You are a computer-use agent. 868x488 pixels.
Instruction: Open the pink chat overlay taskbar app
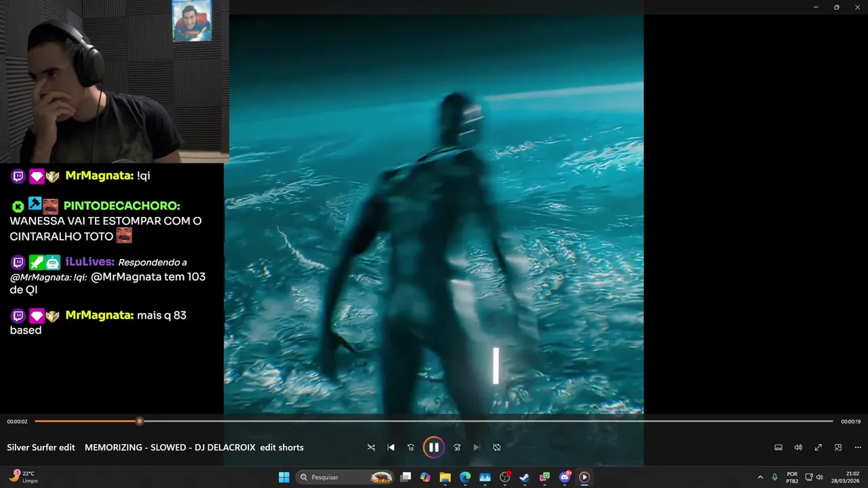pyautogui.click(x=545, y=477)
